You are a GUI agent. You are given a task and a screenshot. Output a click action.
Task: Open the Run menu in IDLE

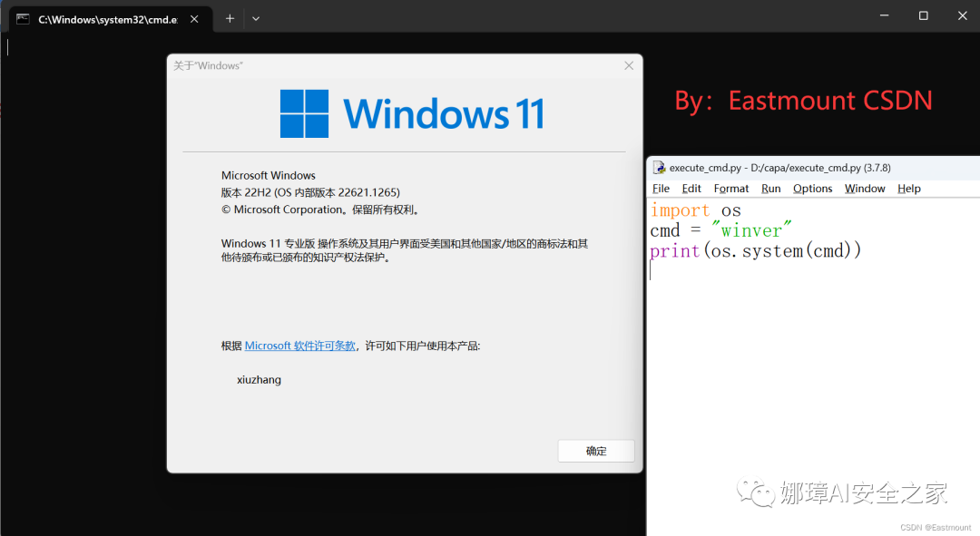770,189
